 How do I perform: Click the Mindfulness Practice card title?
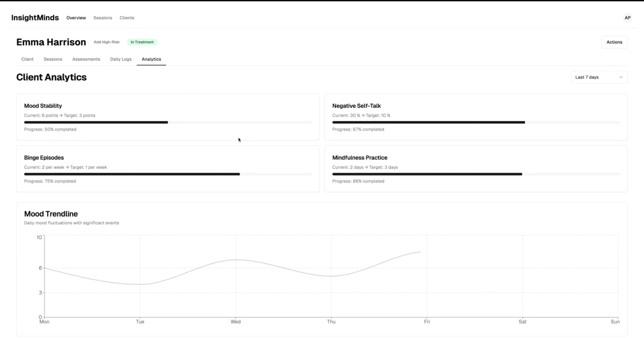[x=359, y=158]
